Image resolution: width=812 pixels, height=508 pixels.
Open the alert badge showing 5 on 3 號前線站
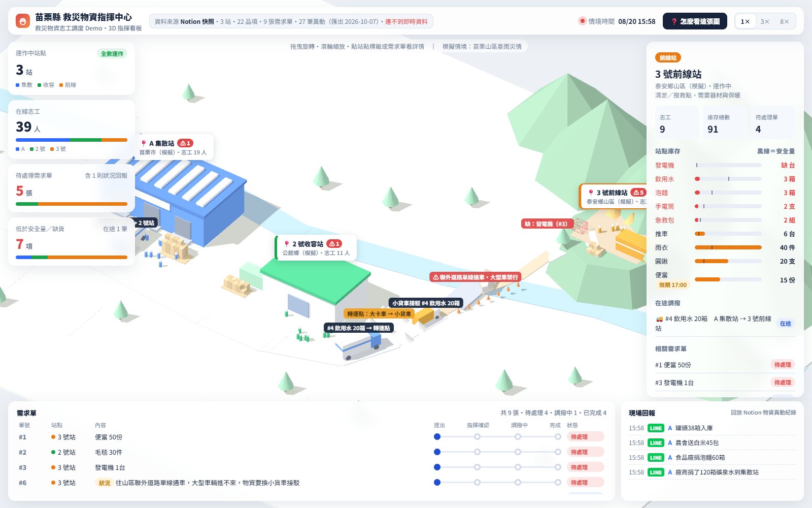(x=638, y=193)
